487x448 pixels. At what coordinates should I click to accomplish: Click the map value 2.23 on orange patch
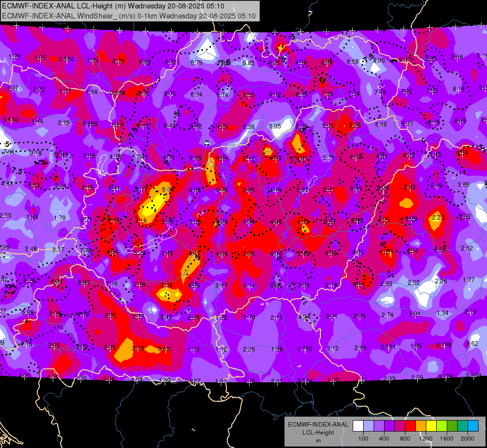coord(438,218)
